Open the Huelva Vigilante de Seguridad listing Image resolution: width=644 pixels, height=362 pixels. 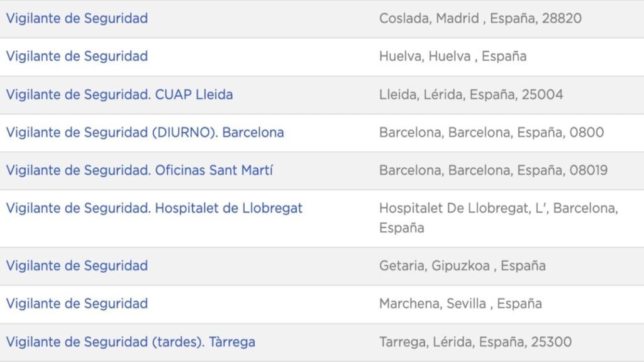(77, 56)
